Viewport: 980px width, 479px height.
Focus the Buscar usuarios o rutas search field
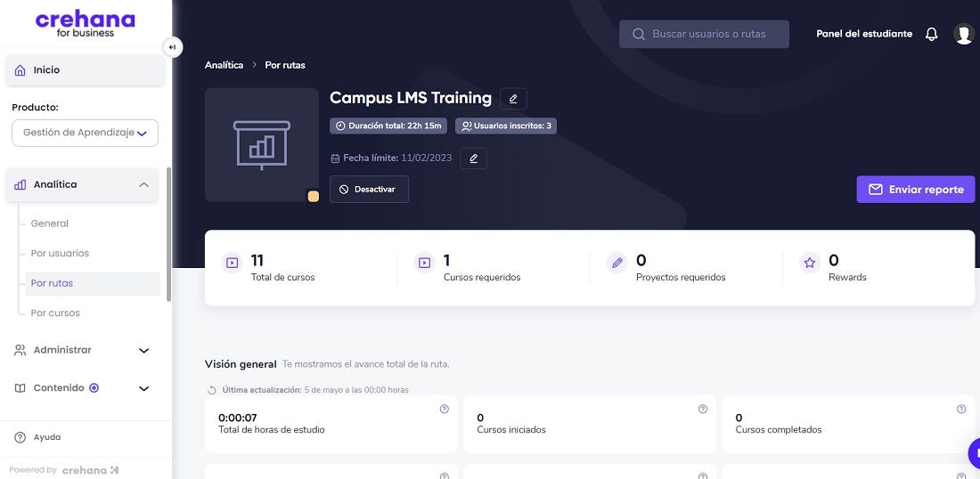(704, 35)
